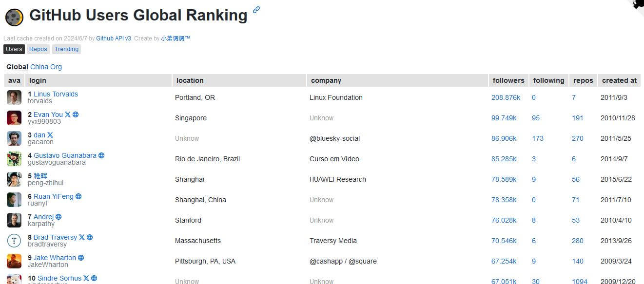The width and height of the screenshot is (644, 284).
Task: Open Evan You's website globe icon
Action: click(76, 114)
